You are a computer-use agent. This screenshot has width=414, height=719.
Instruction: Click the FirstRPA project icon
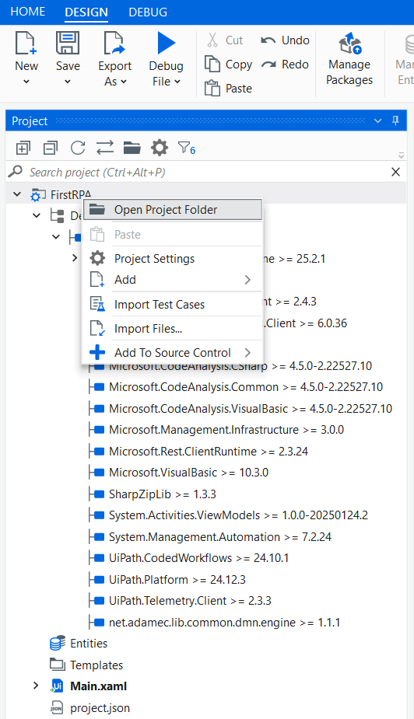click(38, 195)
